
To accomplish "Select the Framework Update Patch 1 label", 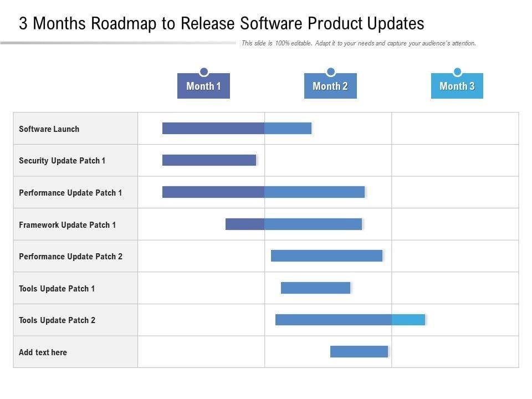I will tap(68, 225).
